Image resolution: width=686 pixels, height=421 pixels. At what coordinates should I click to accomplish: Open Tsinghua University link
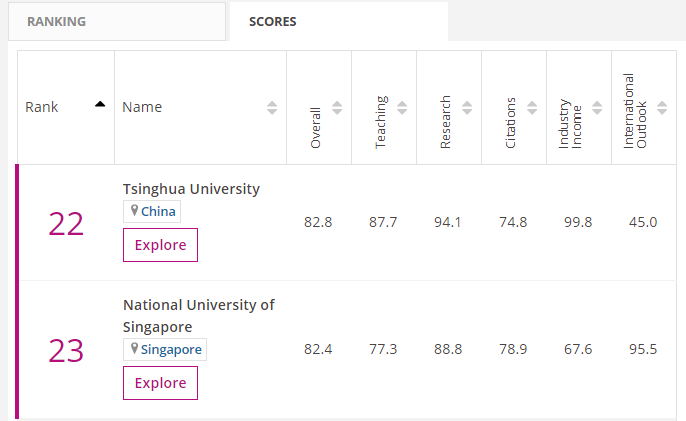pyautogui.click(x=191, y=189)
